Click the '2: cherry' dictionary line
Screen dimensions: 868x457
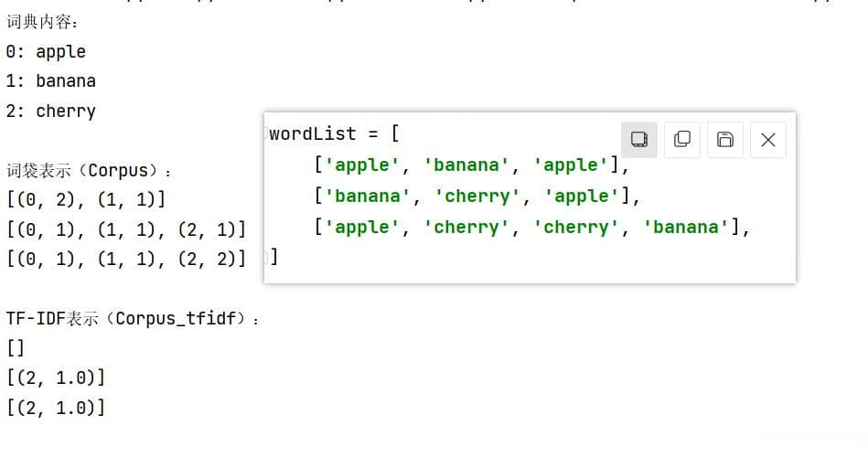50,111
